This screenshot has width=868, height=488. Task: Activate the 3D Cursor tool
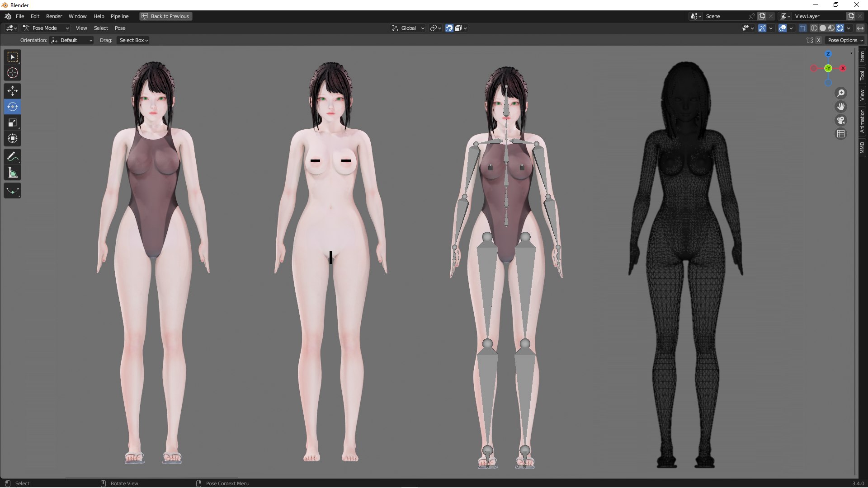(13, 73)
